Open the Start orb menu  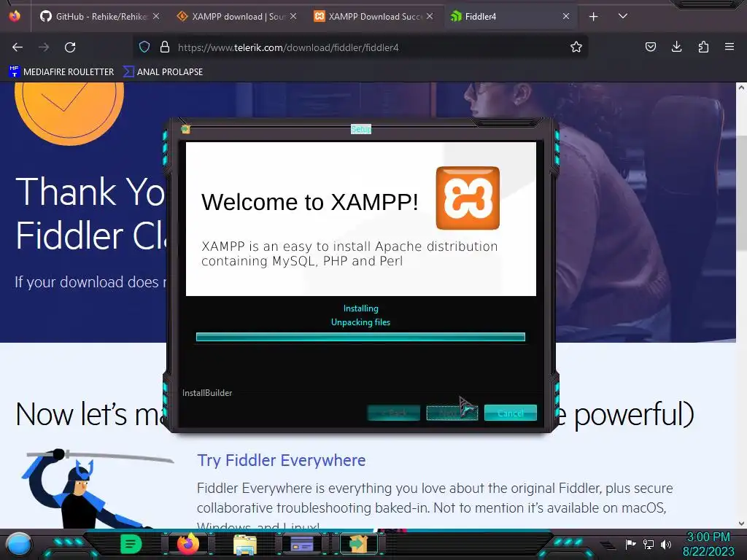19,544
